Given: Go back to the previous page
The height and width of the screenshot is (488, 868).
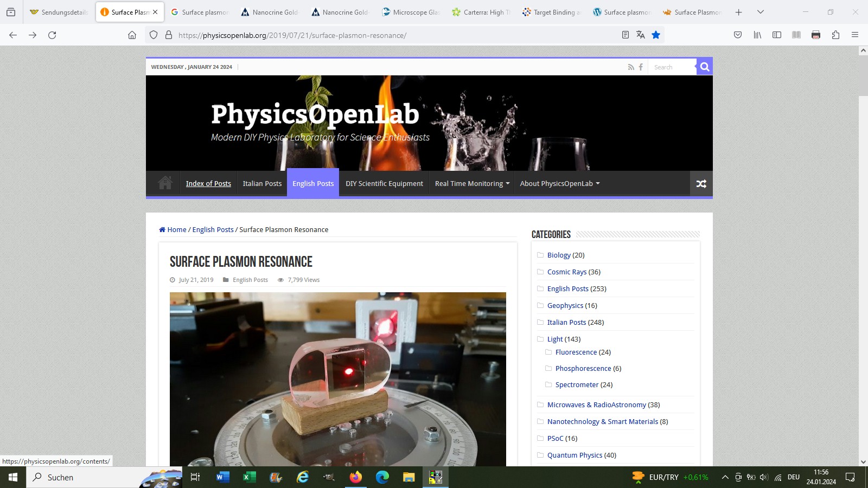Looking at the screenshot, I should click(x=13, y=35).
